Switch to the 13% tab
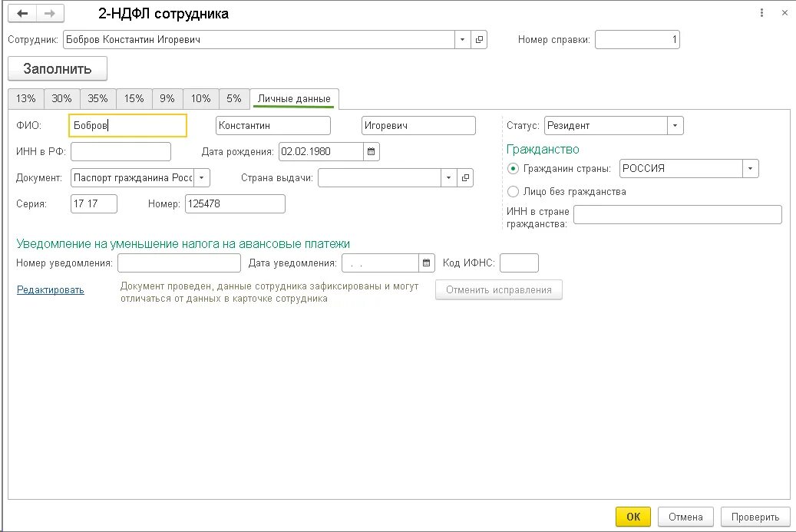Viewport: 796px width, 532px height. 26,98
